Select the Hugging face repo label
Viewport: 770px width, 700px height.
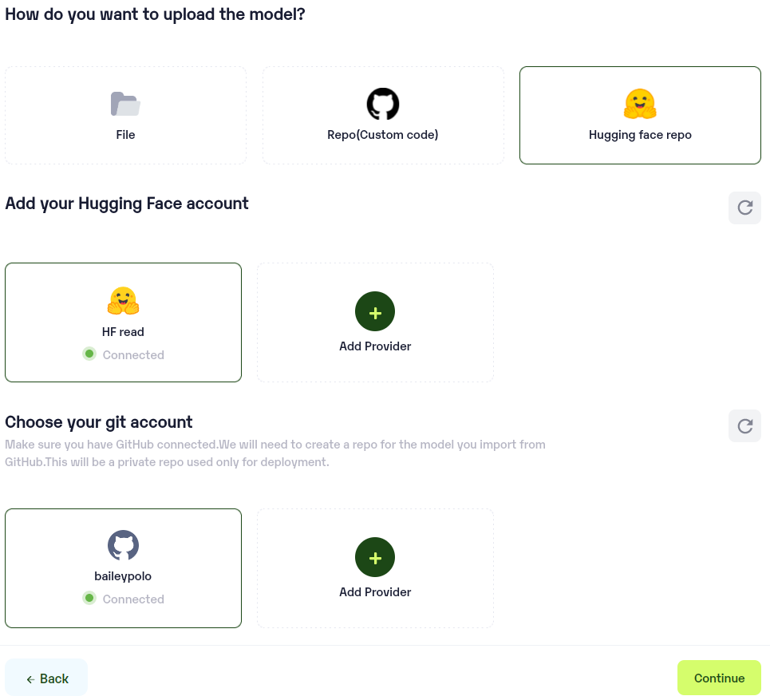coord(640,135)
